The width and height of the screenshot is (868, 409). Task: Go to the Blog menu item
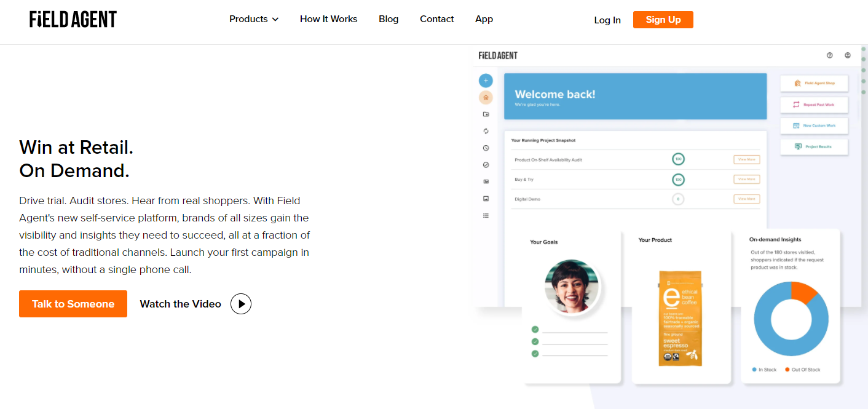point(389,19)
